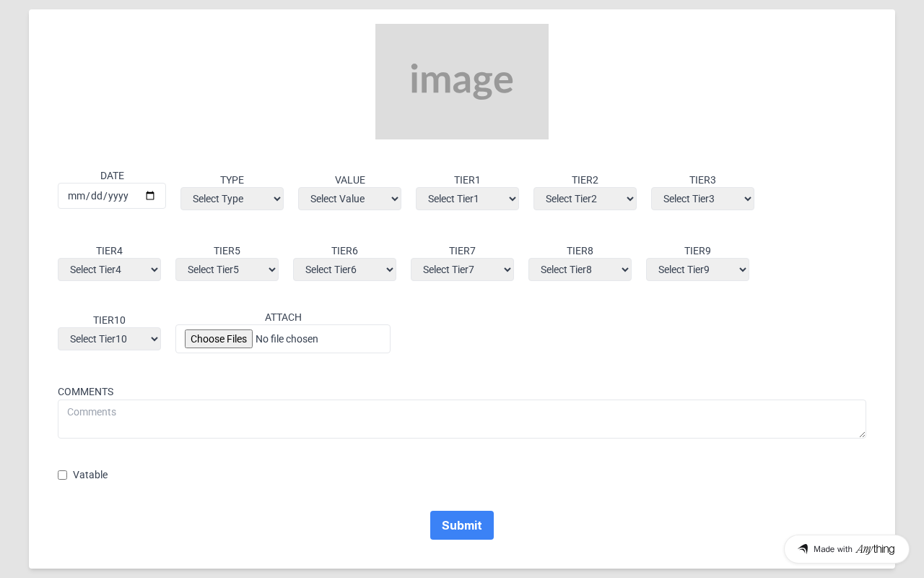Click into the Comments text area
The height and width of the screenshot is (578, 924).
pos(462,419)
